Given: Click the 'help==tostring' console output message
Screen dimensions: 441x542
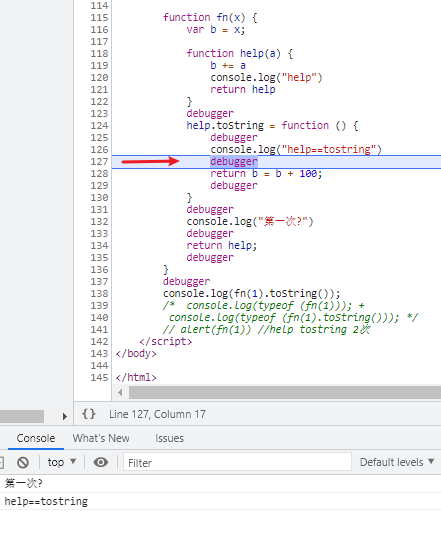Looking at the screenshot, I should [x=46, y=501].
